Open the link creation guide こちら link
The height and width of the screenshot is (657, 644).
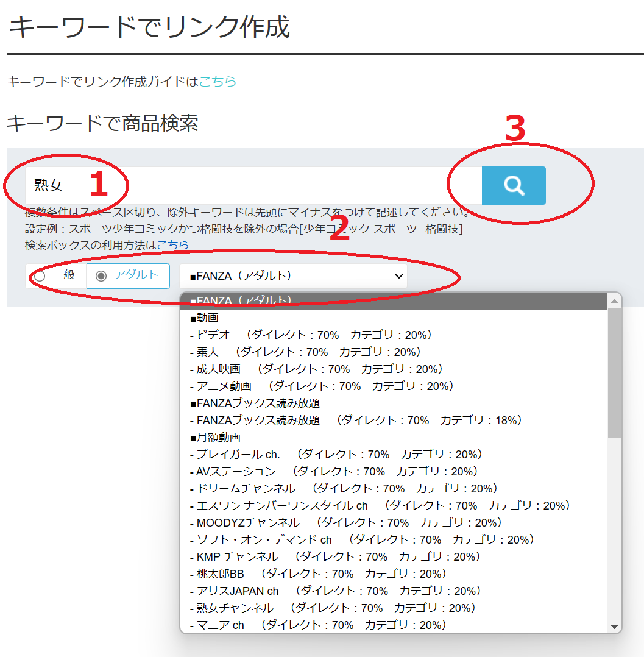coord(218,81)
